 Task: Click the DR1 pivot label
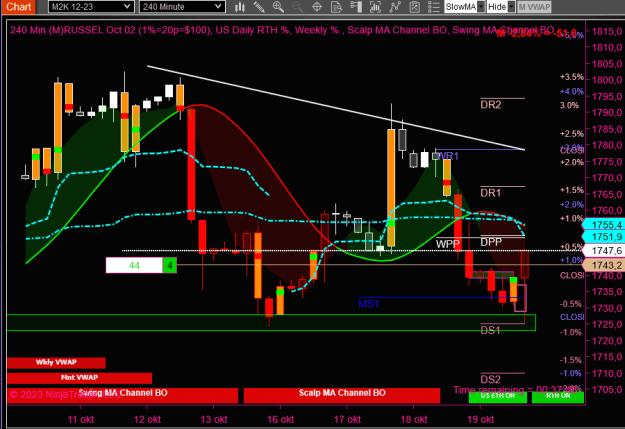pos(491,193)
